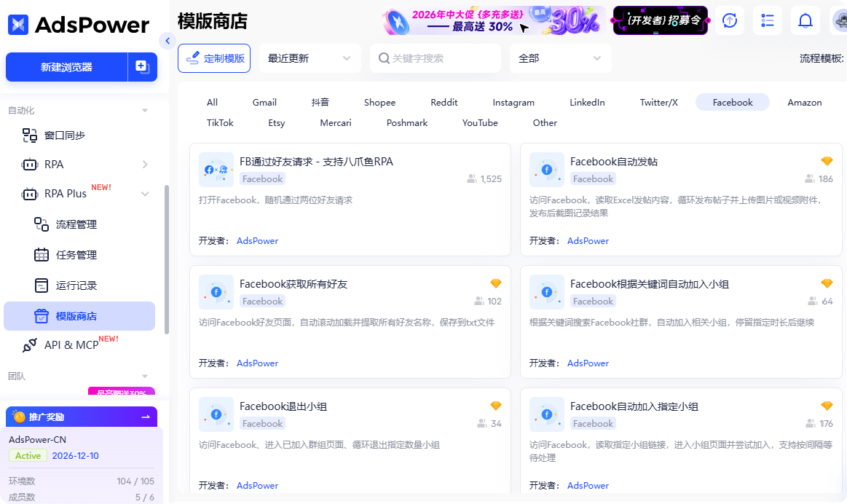This screenshot has width=847, height=504.
Task: Select the Etsy category tab
Action: pos(277,122)
